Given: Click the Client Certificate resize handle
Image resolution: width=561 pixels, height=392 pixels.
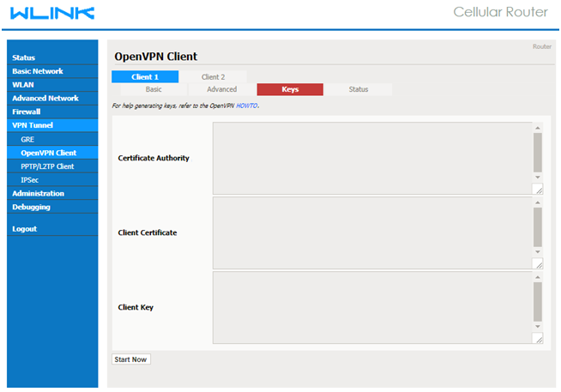Looking at the screenshot, I should [x=538, y=264].
